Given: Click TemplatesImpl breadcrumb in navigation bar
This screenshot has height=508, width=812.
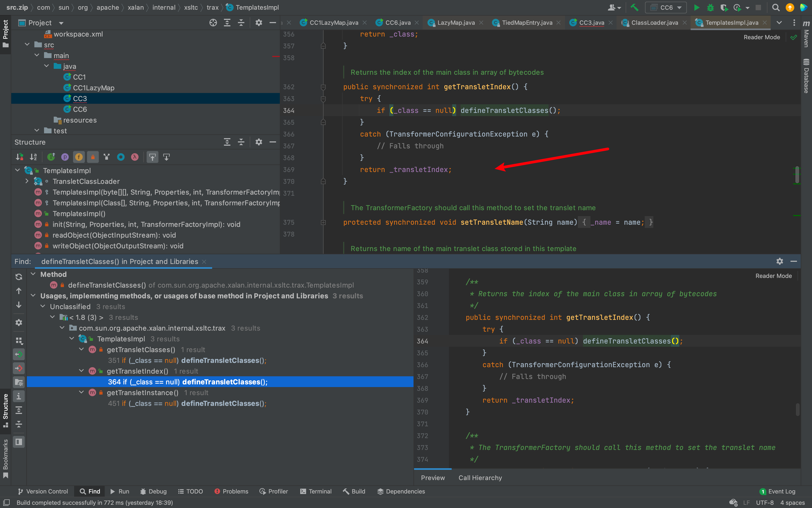Looking at the screenshot, I should point(253,8).
